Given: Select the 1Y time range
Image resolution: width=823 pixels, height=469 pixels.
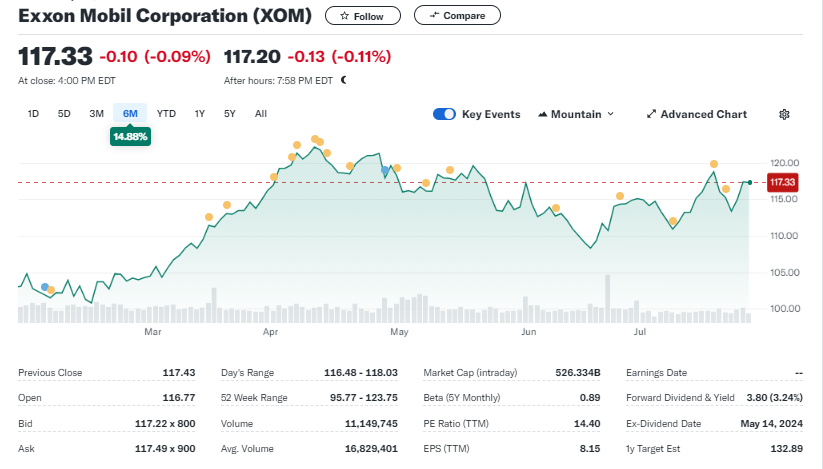Looking at the screenshot, I should click(x=199, y=113).
